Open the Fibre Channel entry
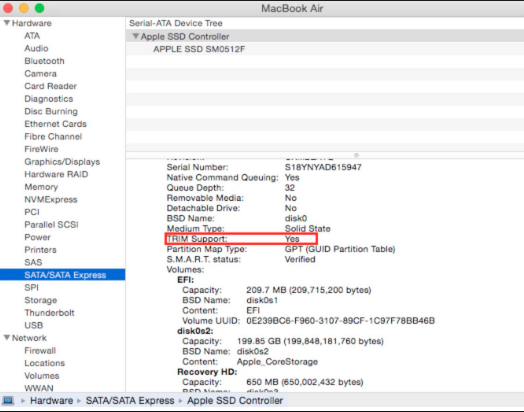The image size is (524, 412). click(x=53, y=137)
